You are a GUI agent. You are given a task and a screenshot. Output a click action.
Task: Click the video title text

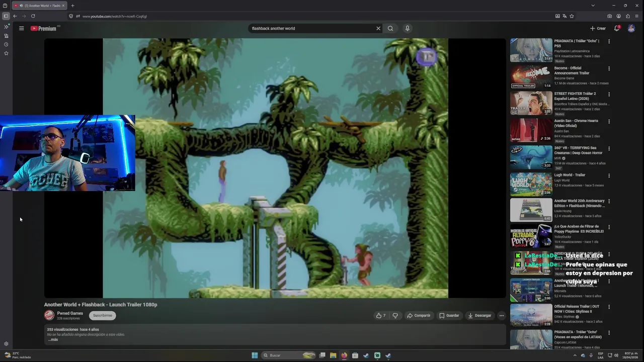pyautogui.click(x=101, y=305)
